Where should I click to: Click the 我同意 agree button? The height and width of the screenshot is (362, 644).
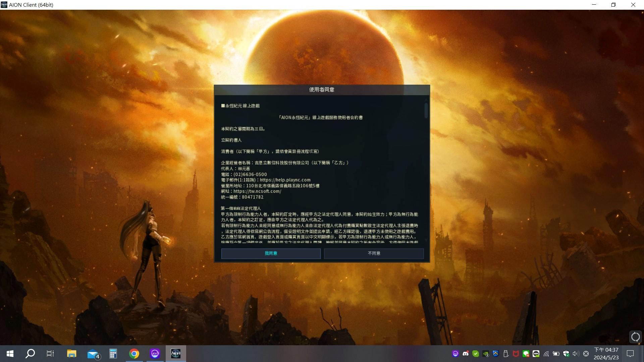click(271, 253)
